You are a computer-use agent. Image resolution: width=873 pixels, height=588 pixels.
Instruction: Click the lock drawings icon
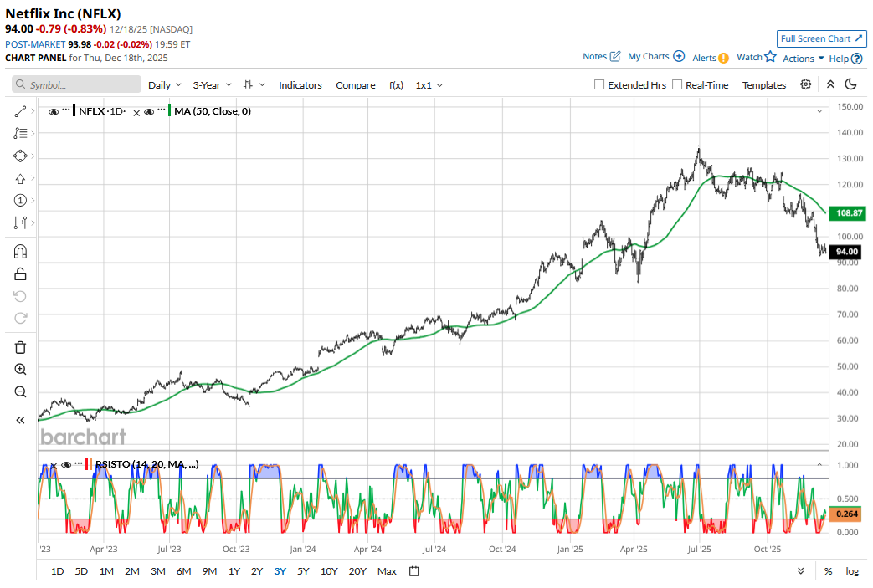(x=20, y=274)
